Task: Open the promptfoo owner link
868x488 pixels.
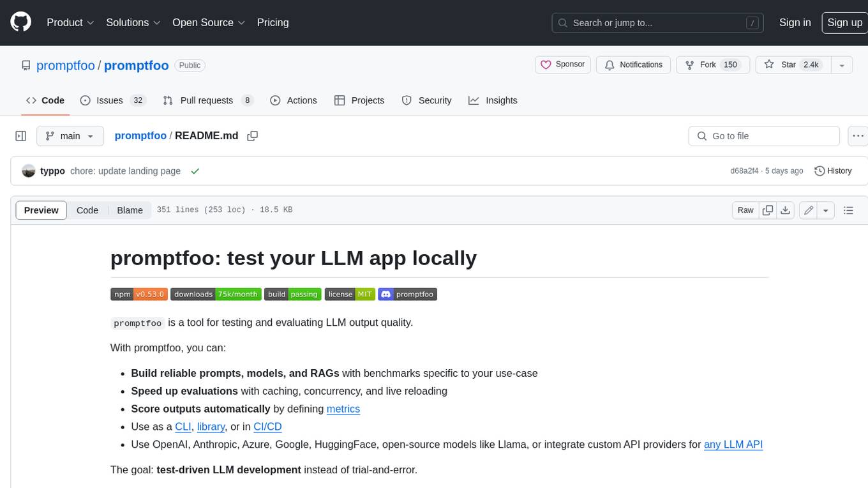Action: 66,65
